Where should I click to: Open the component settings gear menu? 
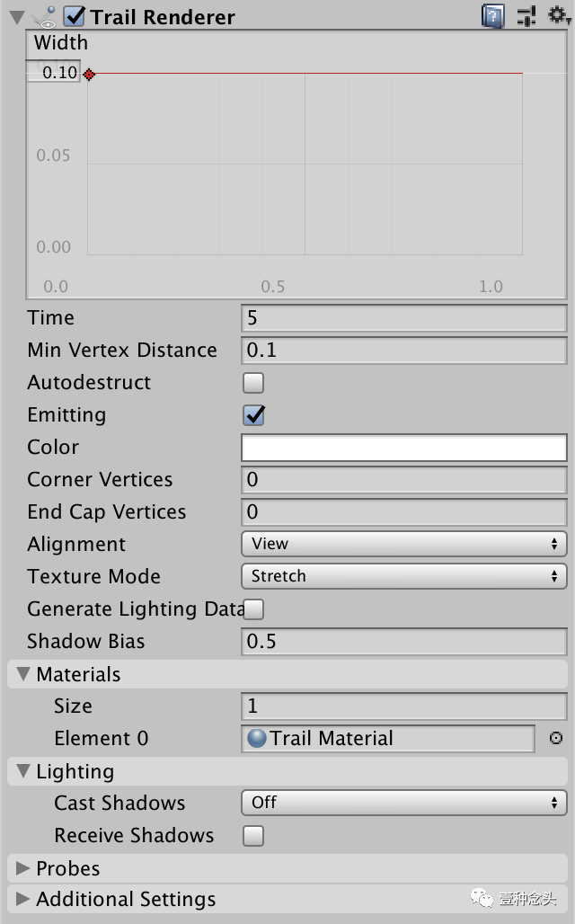[x=559, y=16]
